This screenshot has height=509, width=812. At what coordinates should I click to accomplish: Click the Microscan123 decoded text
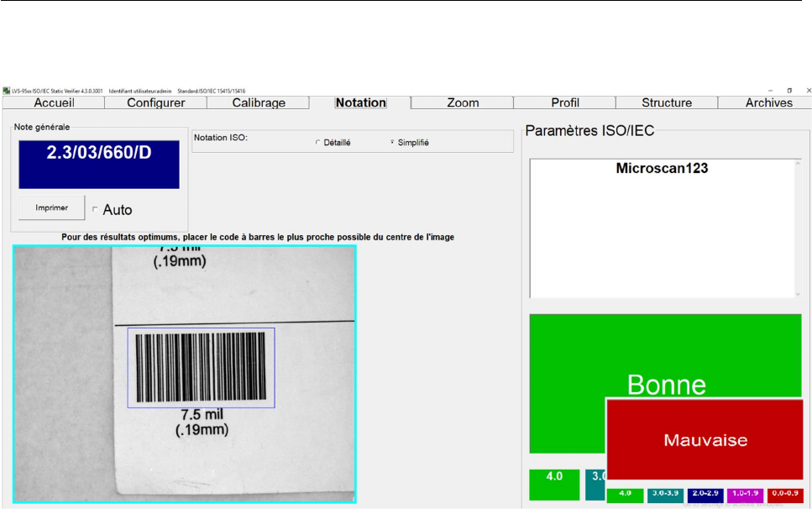pos(662,168)
